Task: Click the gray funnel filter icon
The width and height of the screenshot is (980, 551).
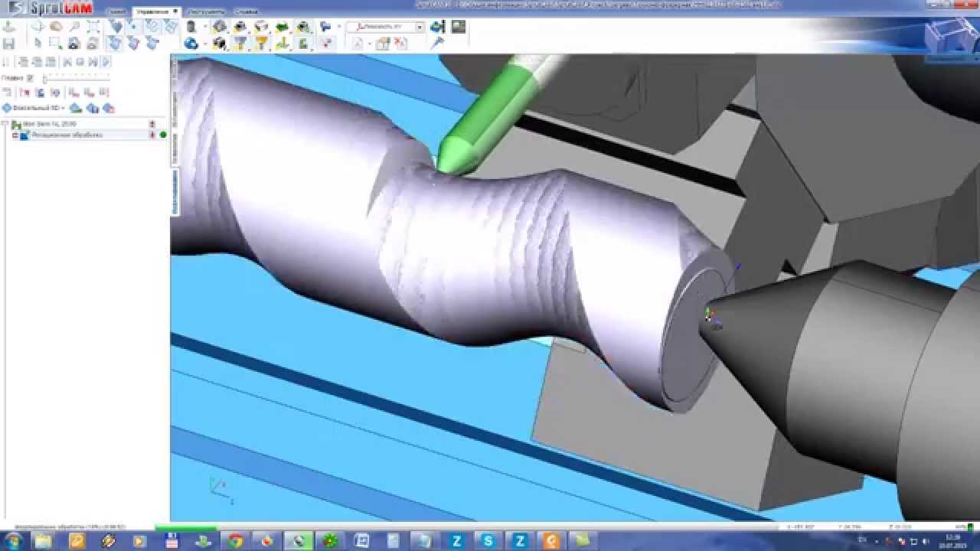Action: [240, 44]
